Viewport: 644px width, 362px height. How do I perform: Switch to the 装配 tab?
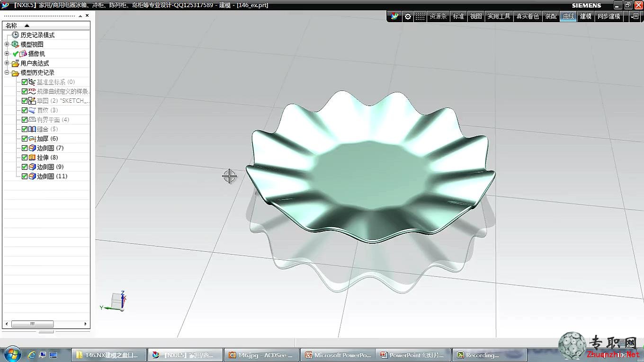pyautogui.click(x=551, y=16)
